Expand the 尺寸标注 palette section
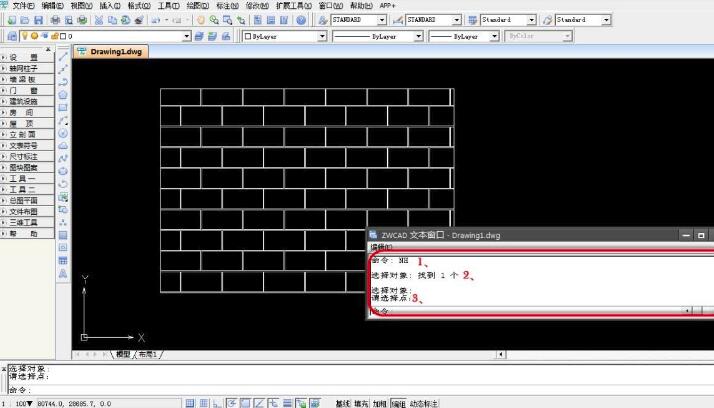 coord(27,156)
